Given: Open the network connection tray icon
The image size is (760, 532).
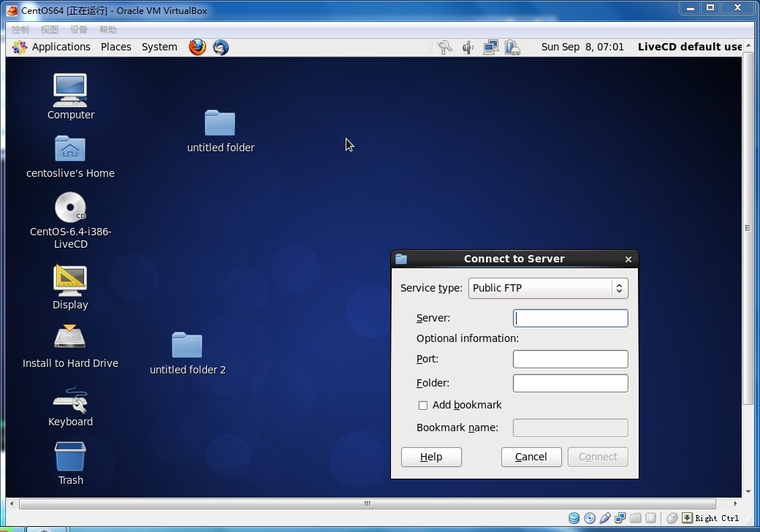Looking at the screenshot, I should point(490,47).
